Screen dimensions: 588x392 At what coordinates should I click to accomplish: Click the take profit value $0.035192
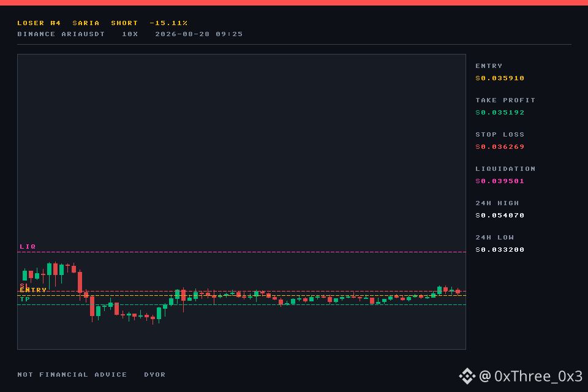coord(500,113)
